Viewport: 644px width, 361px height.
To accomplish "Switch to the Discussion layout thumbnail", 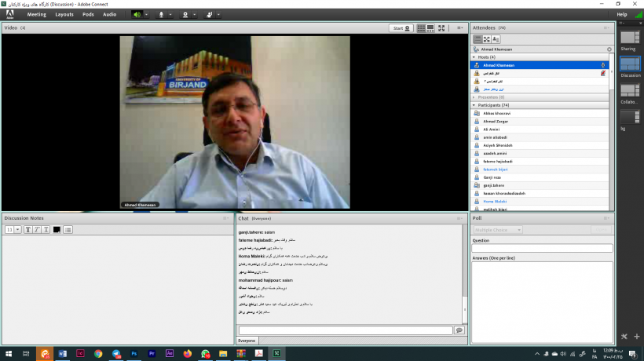I will pyautogui.click(x=630, y=64).
